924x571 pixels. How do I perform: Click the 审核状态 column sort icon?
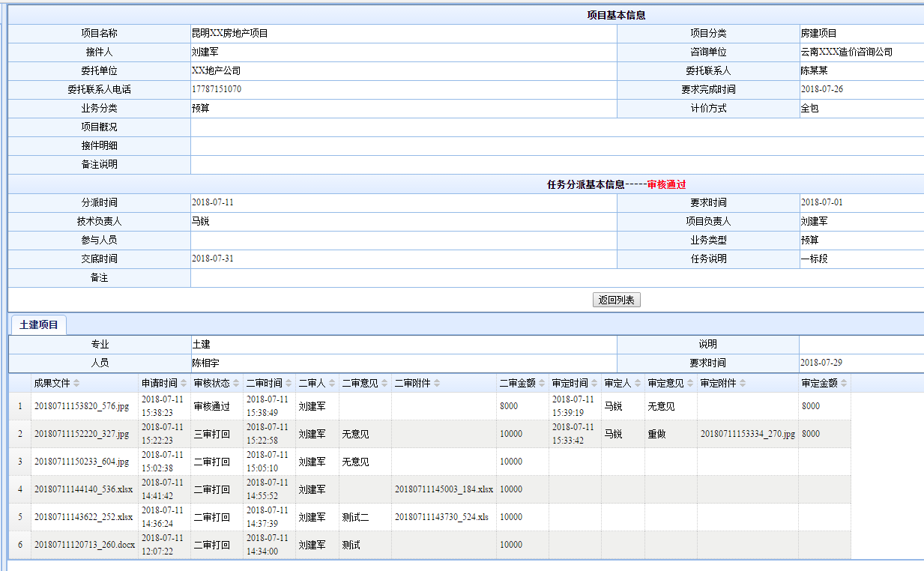click(x=236, y=384)
